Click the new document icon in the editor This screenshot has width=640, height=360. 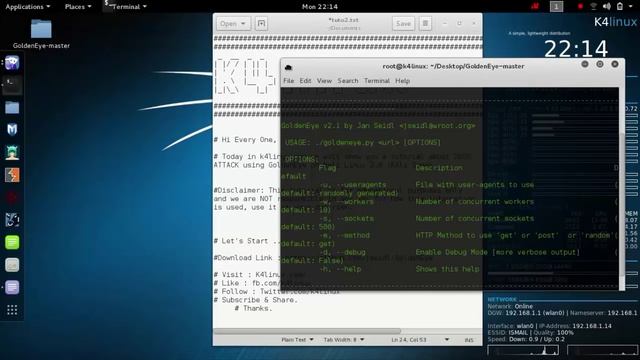click(261, 24)
